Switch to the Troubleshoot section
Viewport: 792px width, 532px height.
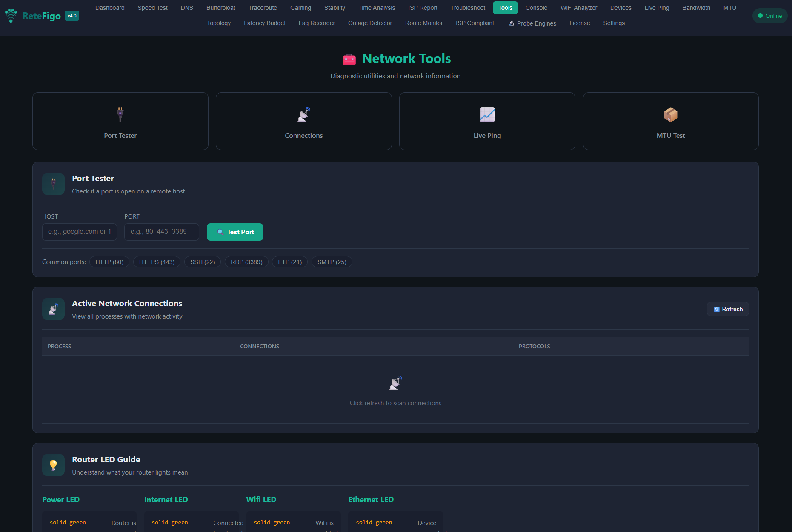(467, 8)
